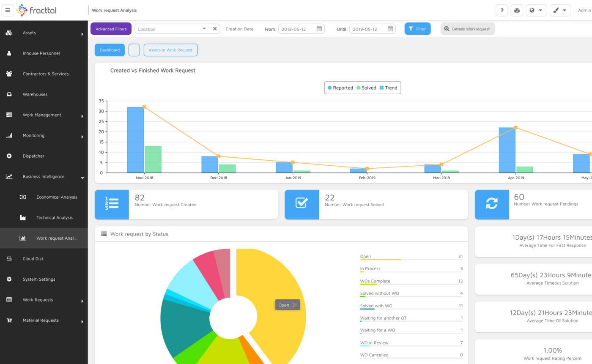Click the Cloud Disk sidebar icon
Image resolution: width=592 pixels, height=364 pixels.
(9, 259)
